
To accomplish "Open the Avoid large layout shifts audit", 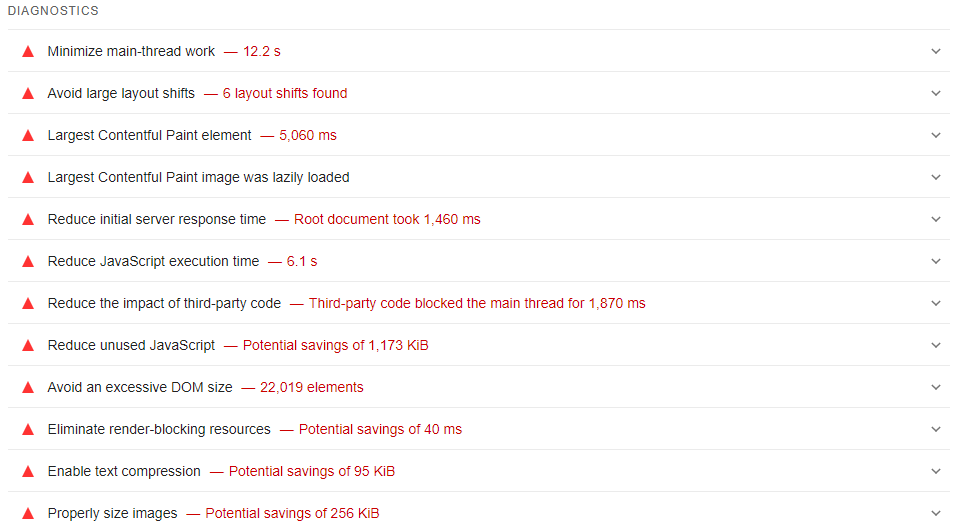I will coord(121,93).
